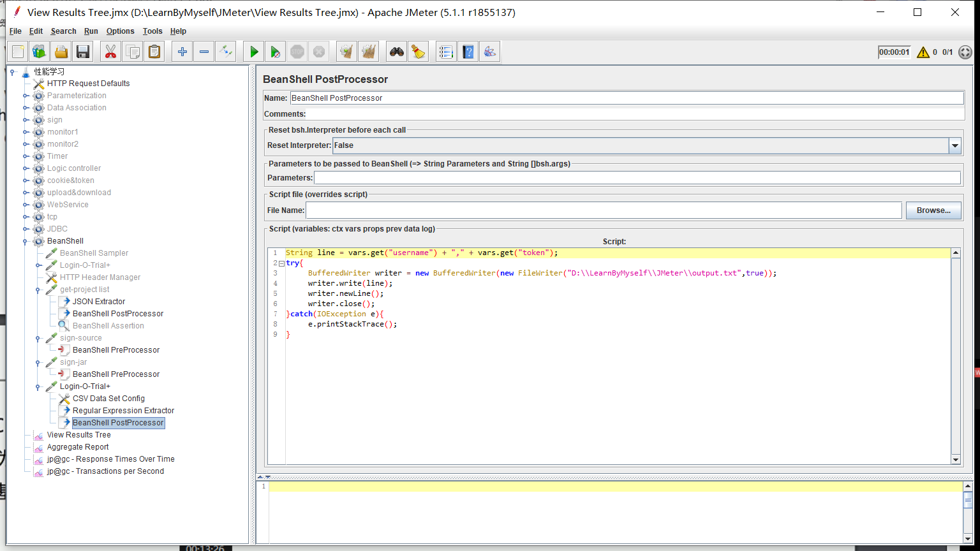Viewport: 980px width, 551px height.
Task: Toggle enabled state using toolbar Toggle icon
Action: point(225,52)
